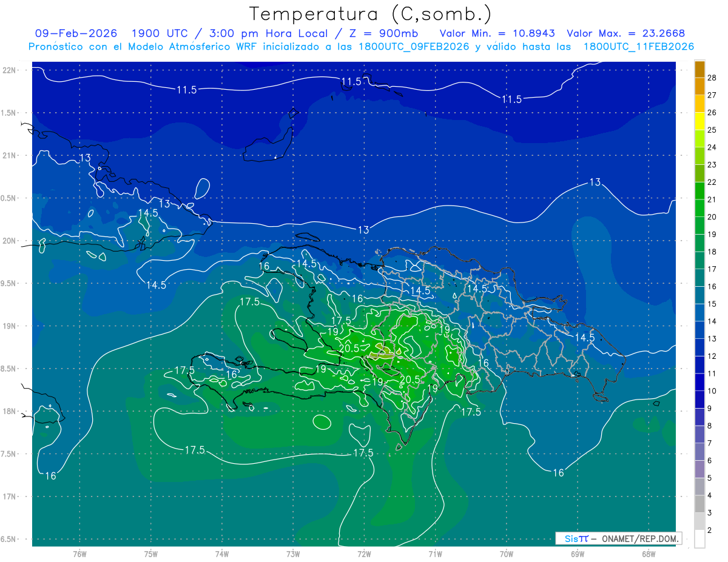
Task: Click the color scale label "10"
Action: point(712,391)
